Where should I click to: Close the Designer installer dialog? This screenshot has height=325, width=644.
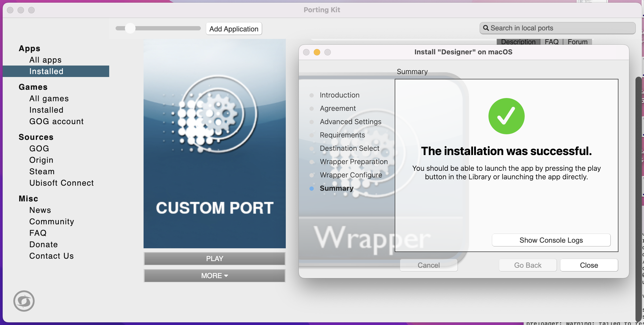(589, 265)
